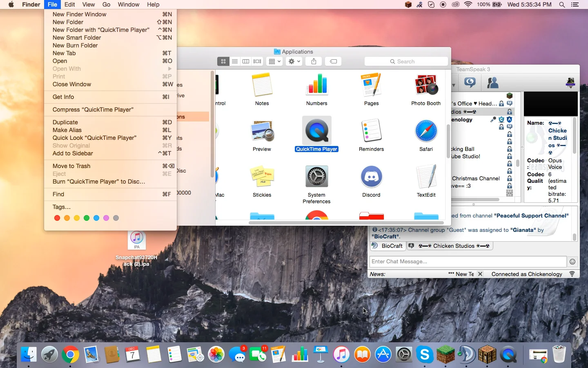
Task: Click the Share button in Finder toolbar
Action: [x=314, y=61]
